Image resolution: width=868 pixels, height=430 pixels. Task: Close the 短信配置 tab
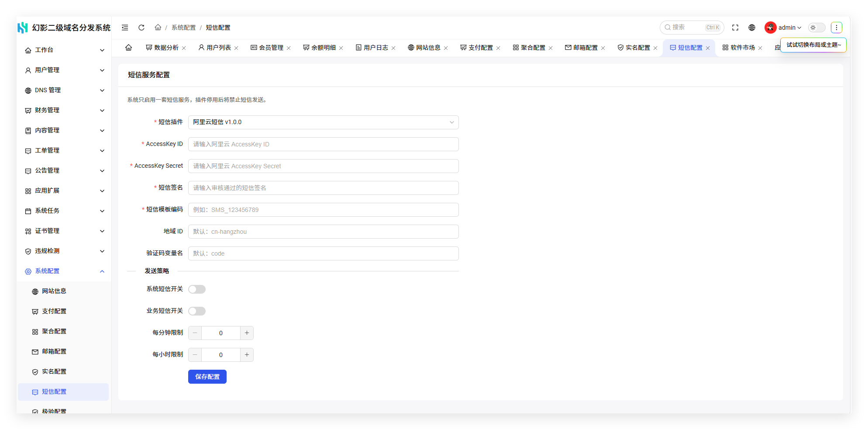click(x=708, y=48)
